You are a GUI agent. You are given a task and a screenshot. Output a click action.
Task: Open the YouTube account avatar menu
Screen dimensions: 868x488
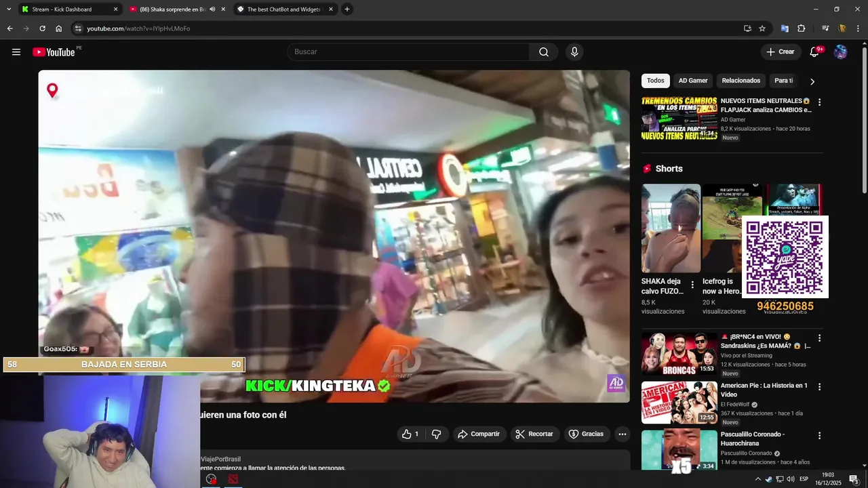click(x=841, y=52)
